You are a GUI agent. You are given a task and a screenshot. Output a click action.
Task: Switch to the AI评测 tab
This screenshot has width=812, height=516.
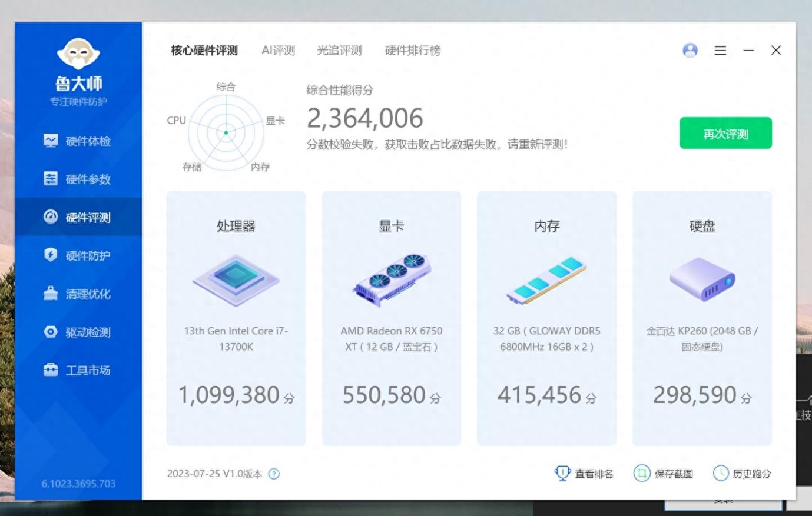click(x=278, y=51)
